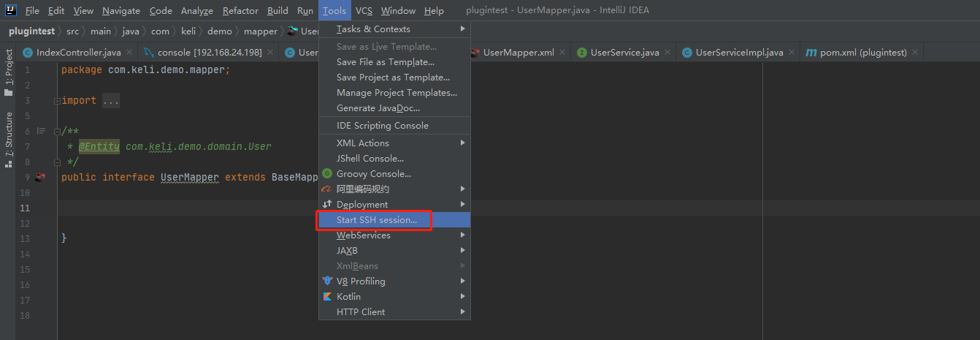Screen dimensions: 980x340
Task: Open the Structure tool window icon
Action: click(x=9, y=164)
